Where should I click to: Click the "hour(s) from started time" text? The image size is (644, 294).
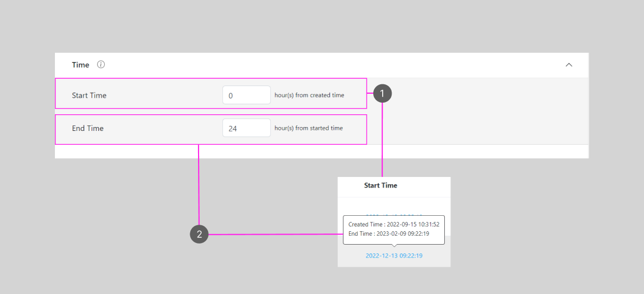[308, 128]
